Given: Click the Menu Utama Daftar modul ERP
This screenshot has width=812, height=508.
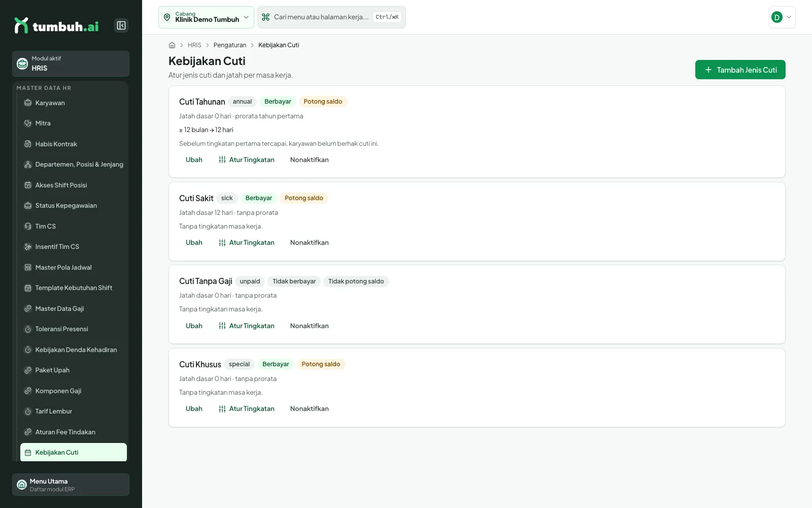Looking at the screenshot, I should [x=71, y=485].
